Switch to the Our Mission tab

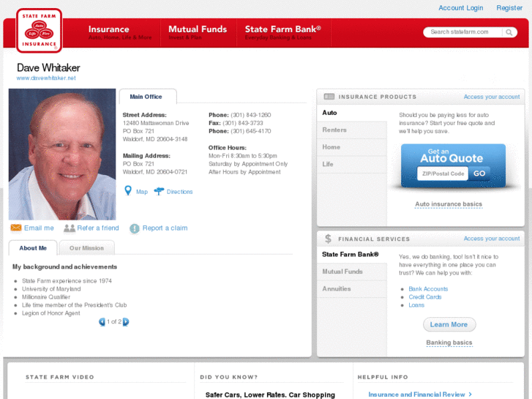[x=86, y=248]
